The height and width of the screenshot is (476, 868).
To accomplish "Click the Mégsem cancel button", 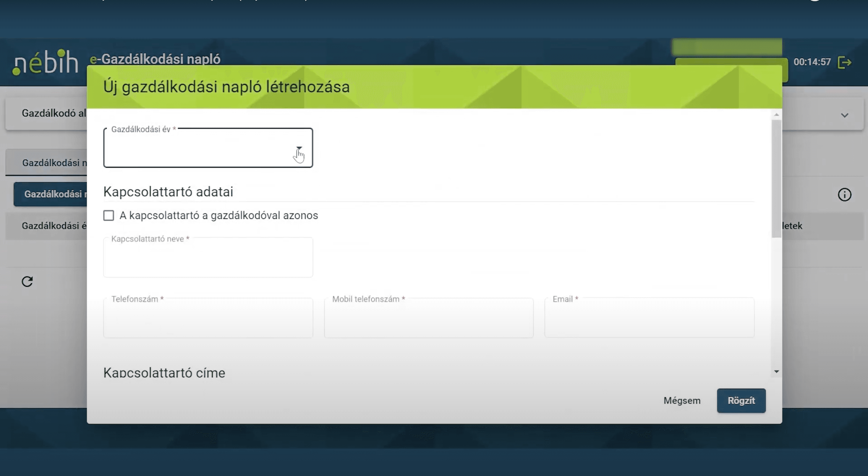I will [682, 401].
